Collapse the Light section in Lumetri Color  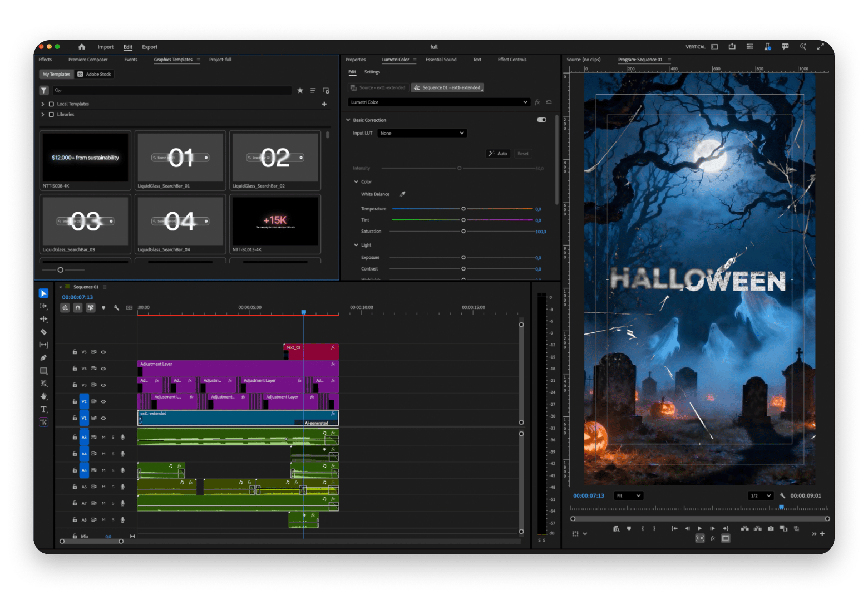coord(357,245)
